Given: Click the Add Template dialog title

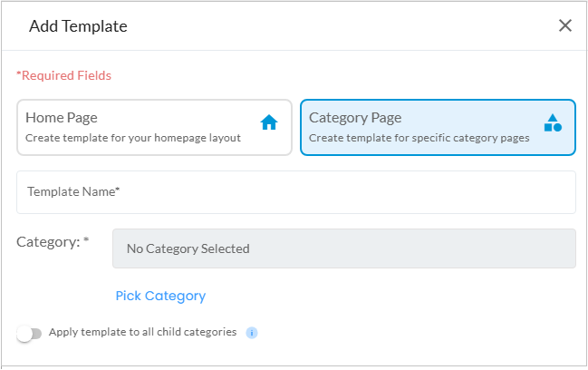Looking at the screenshot, I should 78,26.
